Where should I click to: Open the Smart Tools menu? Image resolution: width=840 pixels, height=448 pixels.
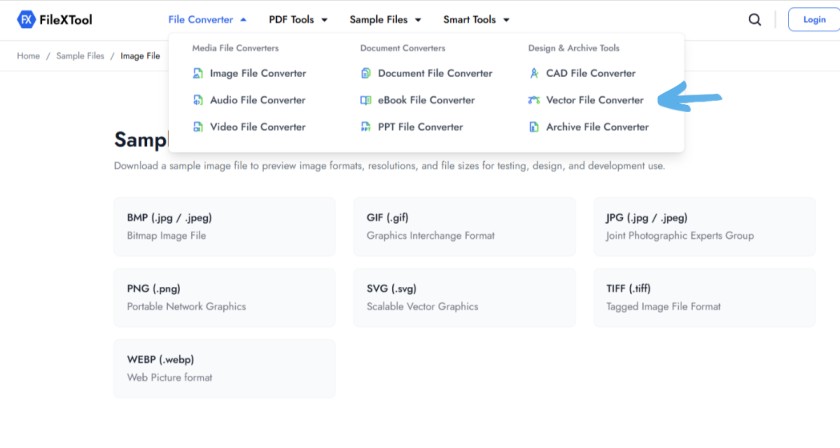click(x=476, y=20)
